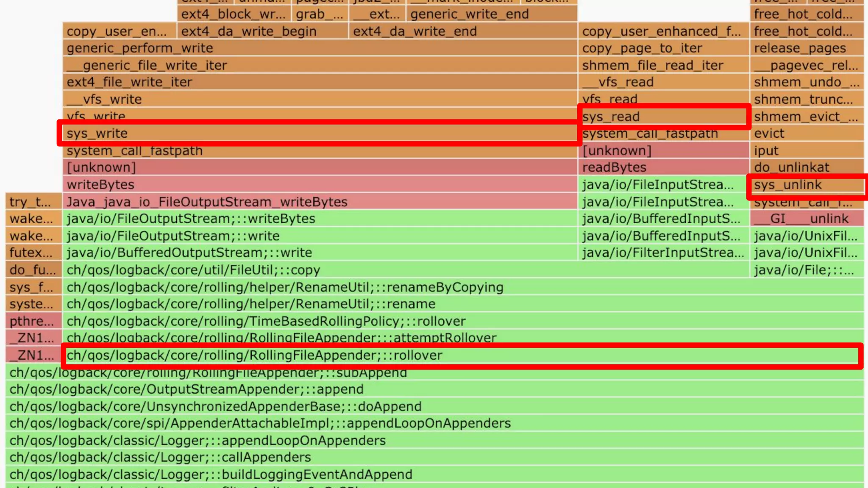This screenshot has height=488, width=868.
Task: Select OutputStreamAppender;::append frame
Action: coord(435,389)
